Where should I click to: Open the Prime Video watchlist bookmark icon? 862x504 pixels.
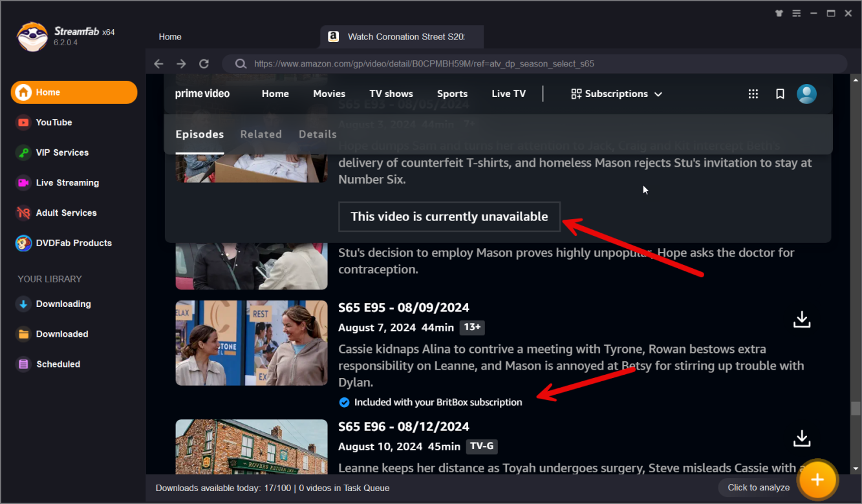click(780, 94)
